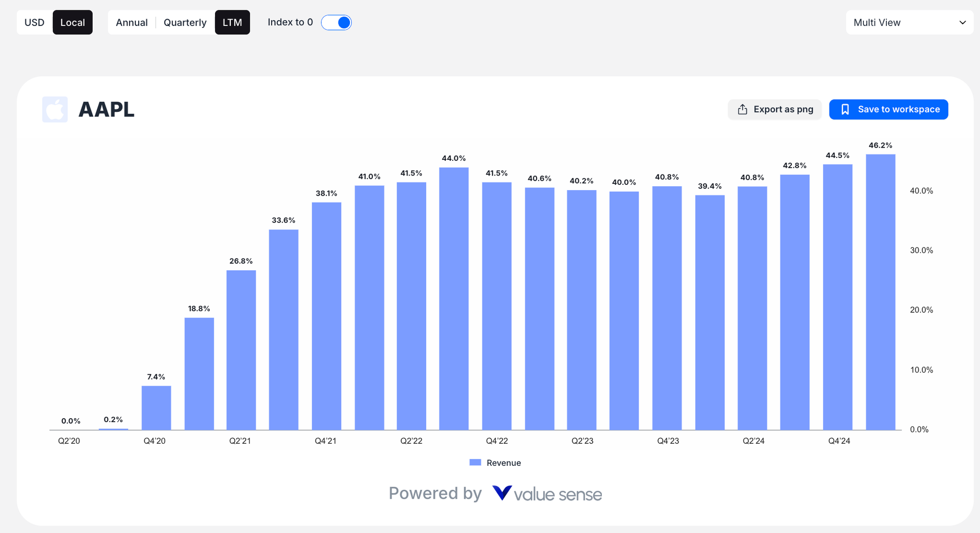Click the Value Sense logo in footer
The image size is (980, 533).
click(502, 493)
